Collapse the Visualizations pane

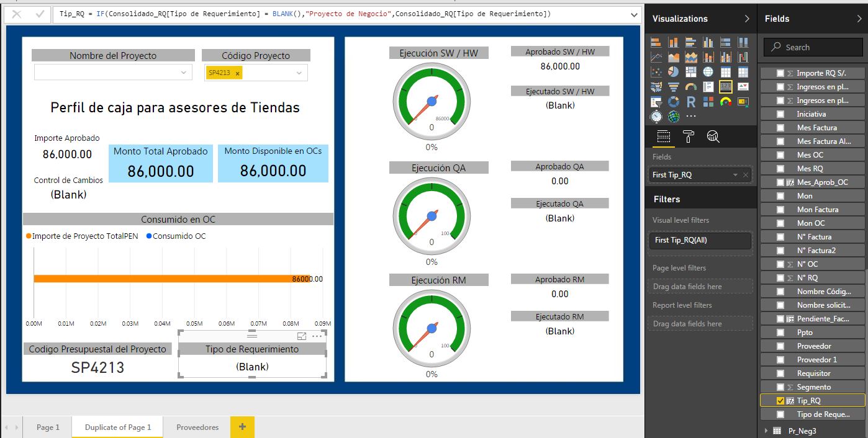tap(747, 19)
